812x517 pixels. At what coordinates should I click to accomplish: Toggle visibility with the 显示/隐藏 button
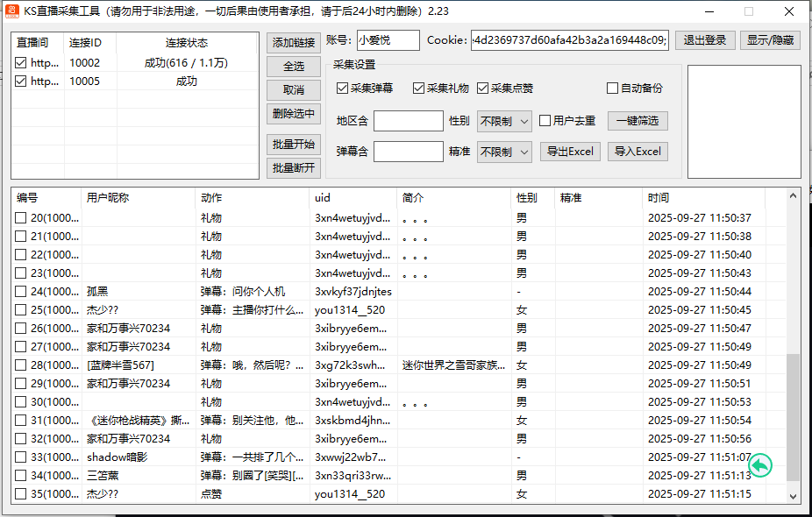point(770,39)
